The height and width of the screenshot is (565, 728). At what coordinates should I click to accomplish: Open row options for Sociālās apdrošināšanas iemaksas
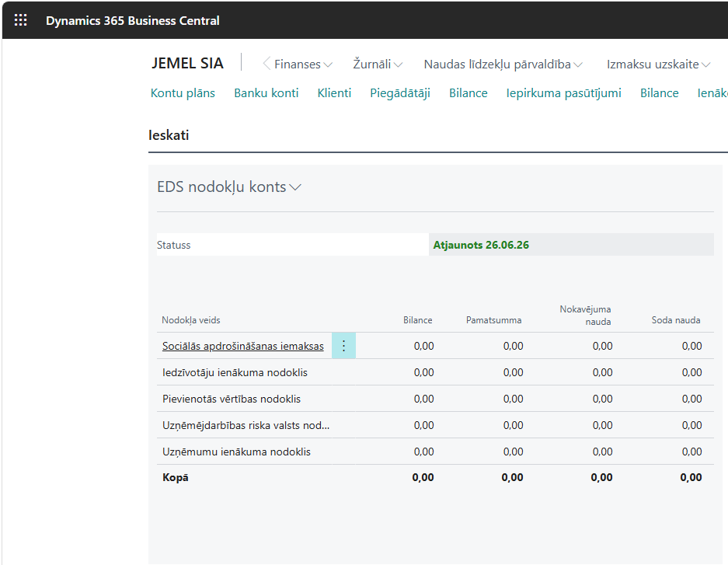pyautogui.click(x=343, y=345)
